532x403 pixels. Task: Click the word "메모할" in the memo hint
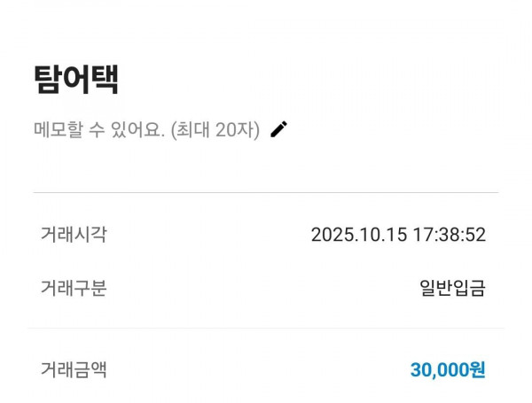coord(59,129)
